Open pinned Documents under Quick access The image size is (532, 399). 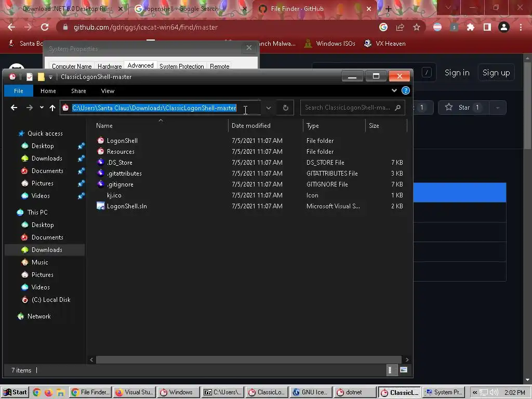tap(47, 170)
